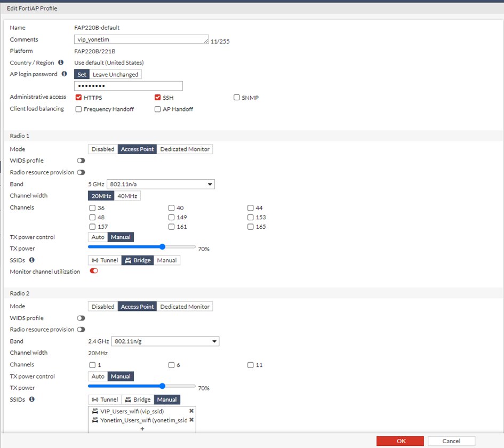Click the info icon next to Radio 1 SSIDs
The width and height of the screenshot is (504, 448).
(31, 260)
